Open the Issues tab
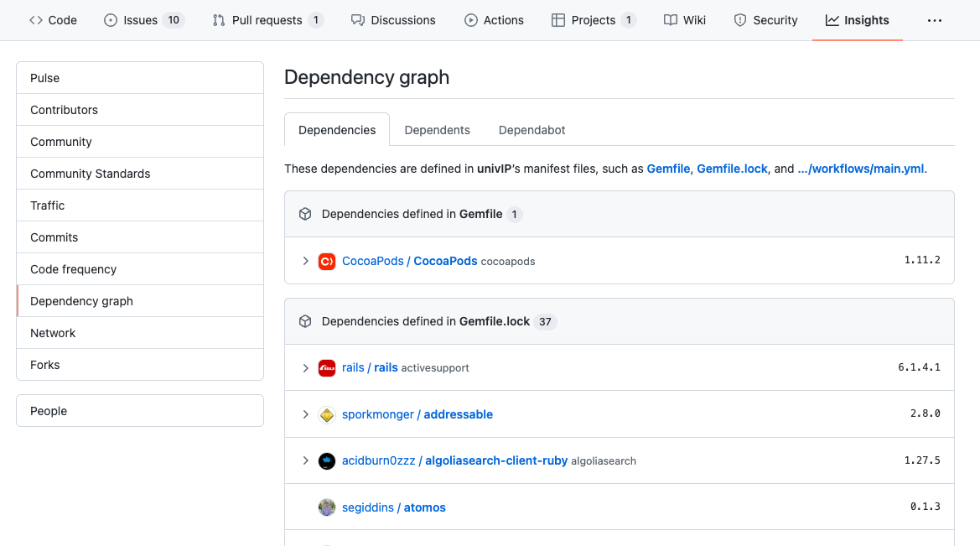Screen dimensions: 980x546 click(143, 20)
